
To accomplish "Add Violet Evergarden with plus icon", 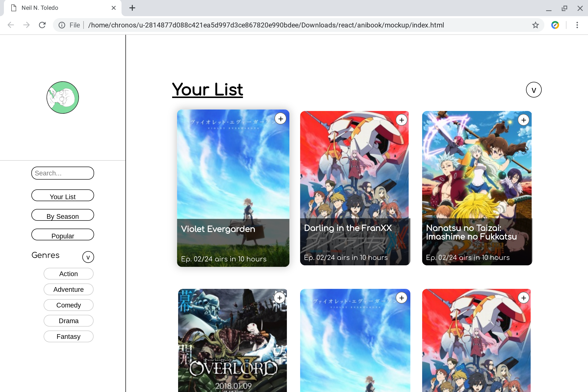I will 281,119.
